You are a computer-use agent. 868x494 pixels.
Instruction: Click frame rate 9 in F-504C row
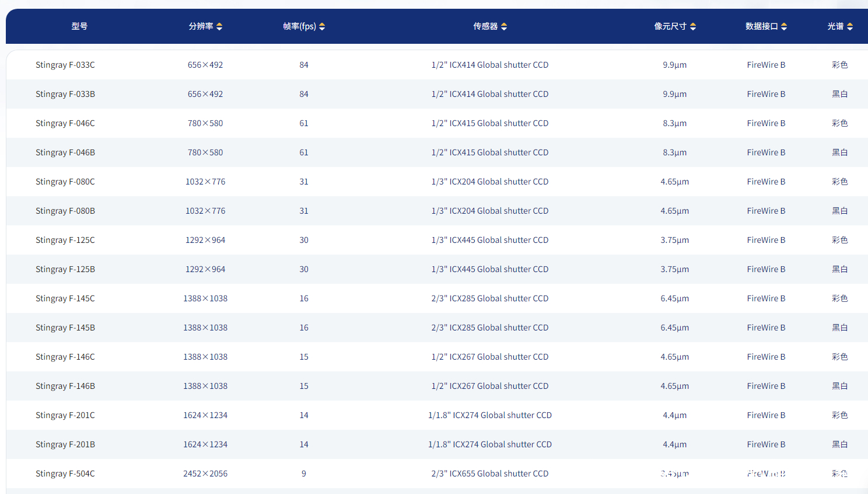(x=304, y=474)
